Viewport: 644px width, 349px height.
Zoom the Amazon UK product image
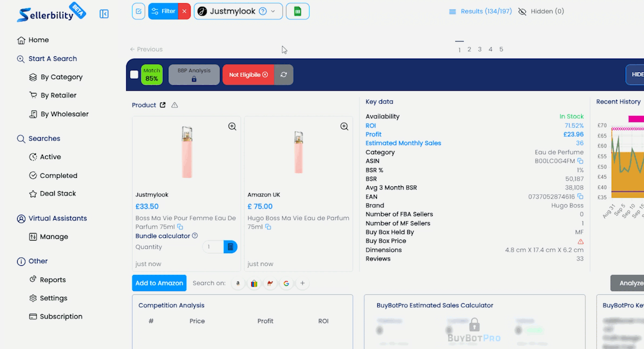(x=345, y=127)
